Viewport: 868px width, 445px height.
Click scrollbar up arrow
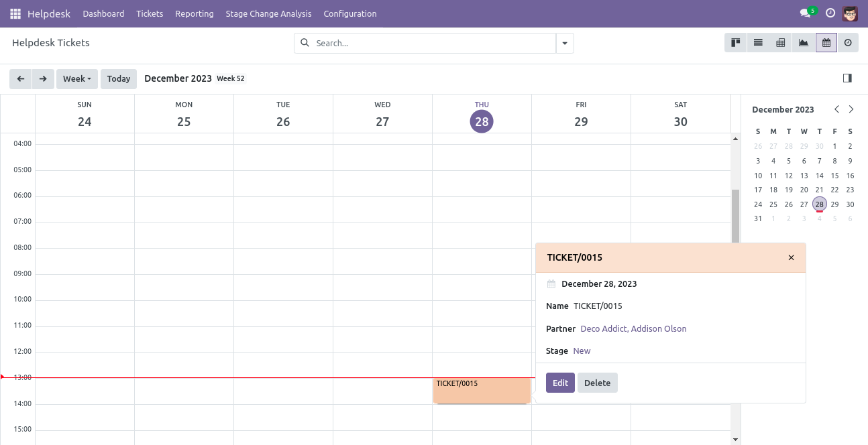(x=735, y=139)
